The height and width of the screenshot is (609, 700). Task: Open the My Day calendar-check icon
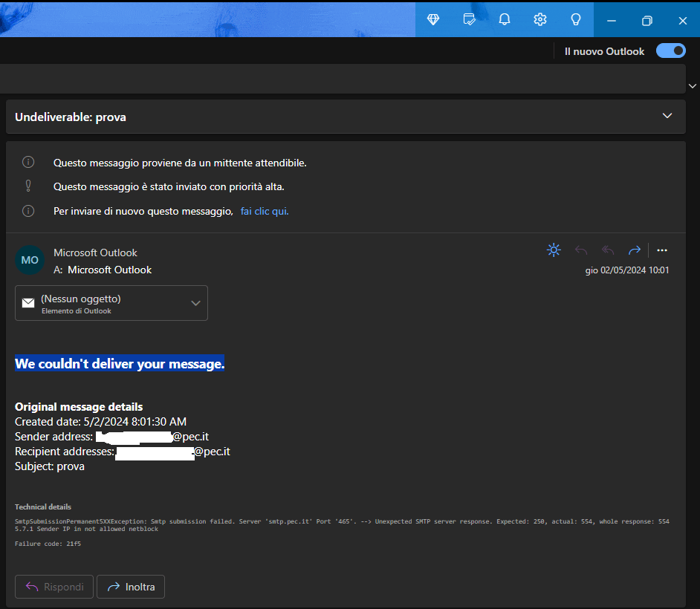469,19
